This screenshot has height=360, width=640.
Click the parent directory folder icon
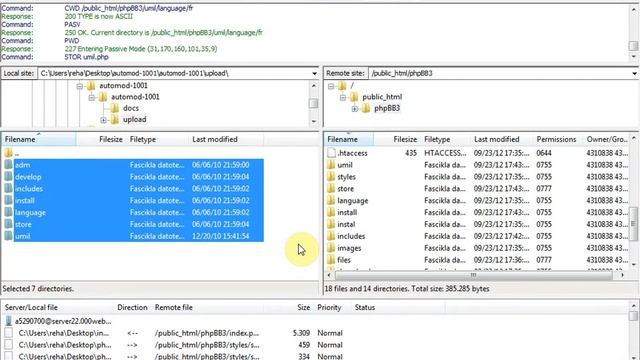coord(8,153)
